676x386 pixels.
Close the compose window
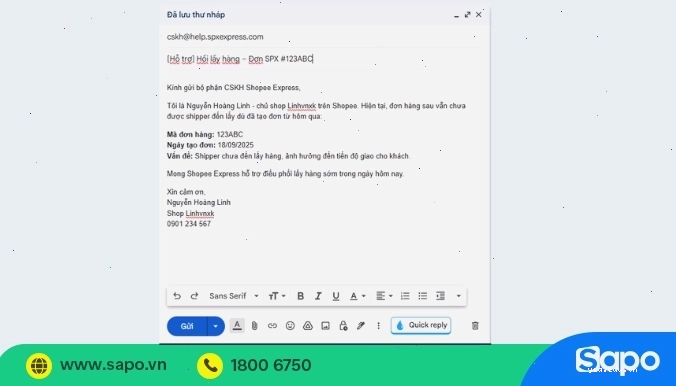coord(479,15)
